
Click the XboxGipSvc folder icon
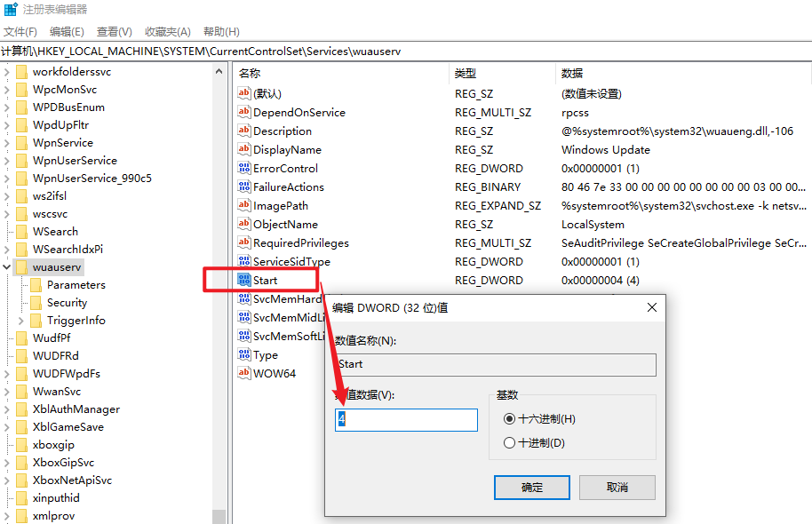tap(21, 463)
